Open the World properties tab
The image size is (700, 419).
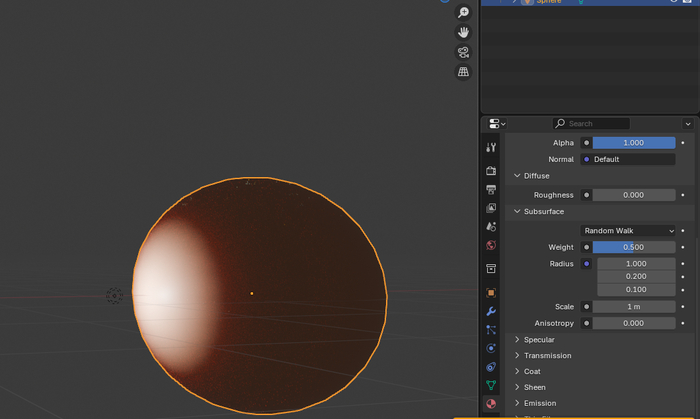(491, 245)
